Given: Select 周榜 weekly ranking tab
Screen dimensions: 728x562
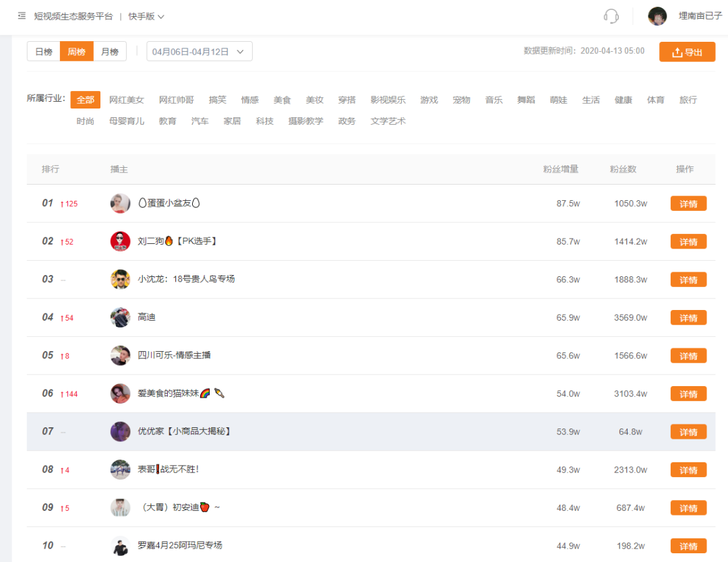Looking at the screenshot, I should tap(77, 51).
